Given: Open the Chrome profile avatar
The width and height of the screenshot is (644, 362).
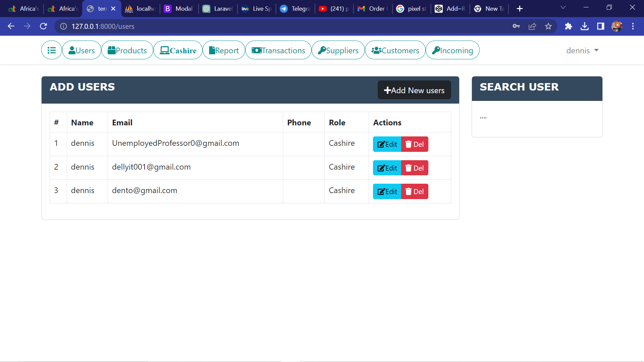Looking at the screenshot, I should tap(617, 26).
